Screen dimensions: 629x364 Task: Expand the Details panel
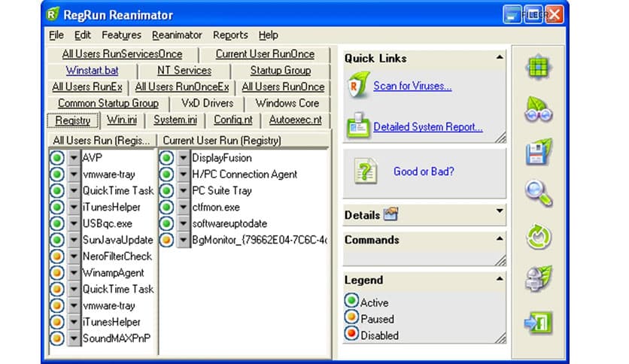[500, 211]
